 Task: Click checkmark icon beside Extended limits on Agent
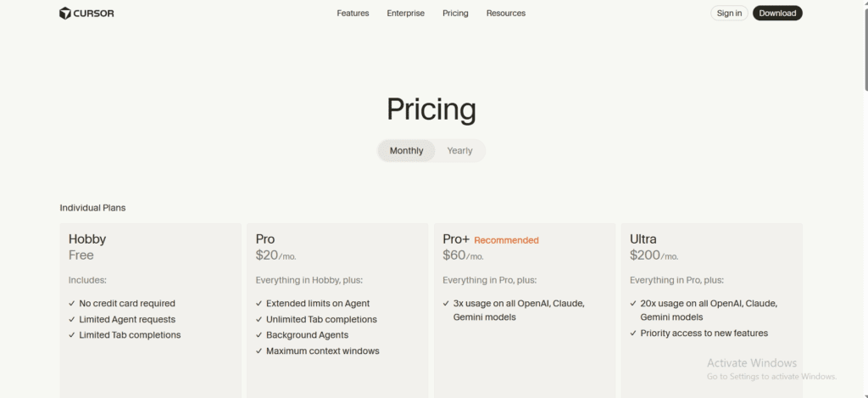259,304
